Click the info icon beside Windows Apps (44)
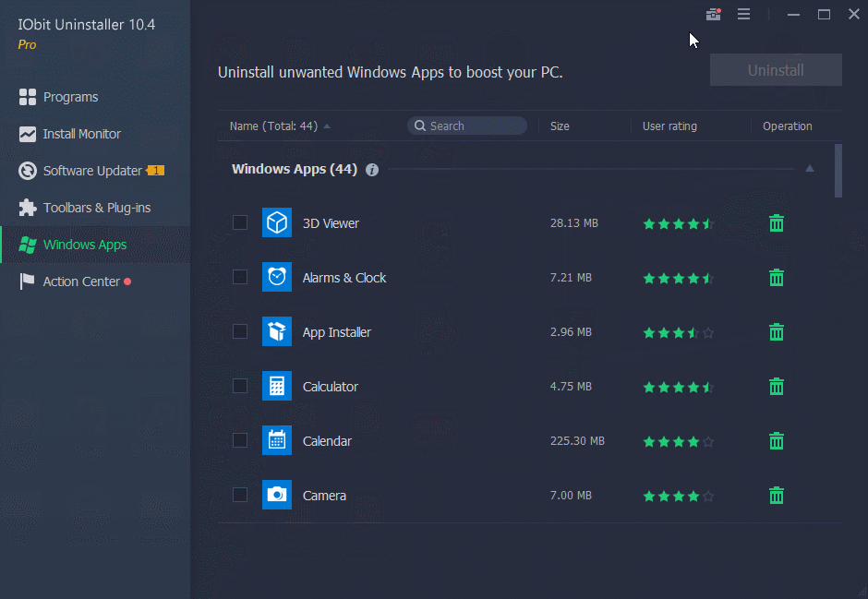The height and width of the screenshot is (599, 868). [x=372, y=170]
